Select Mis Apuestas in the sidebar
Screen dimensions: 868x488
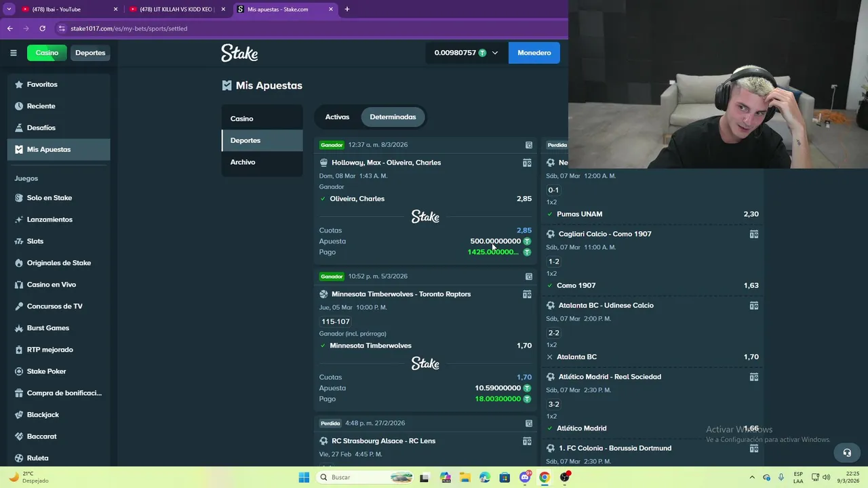[x=58, y=150]
